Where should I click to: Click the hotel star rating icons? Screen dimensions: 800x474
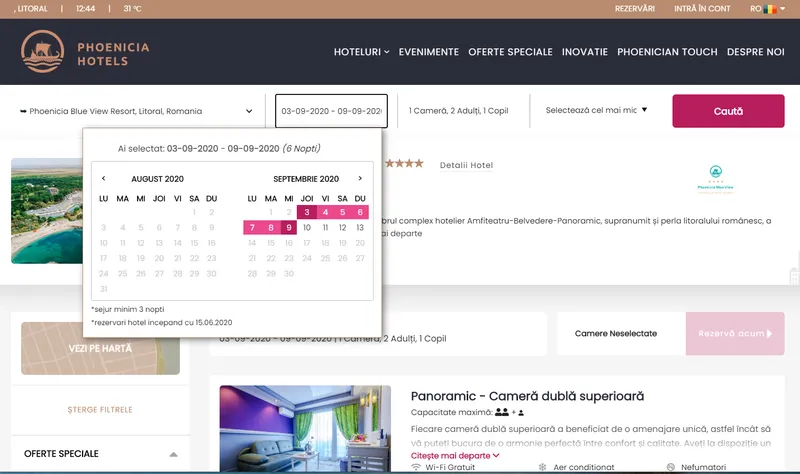tap(405, 163)
